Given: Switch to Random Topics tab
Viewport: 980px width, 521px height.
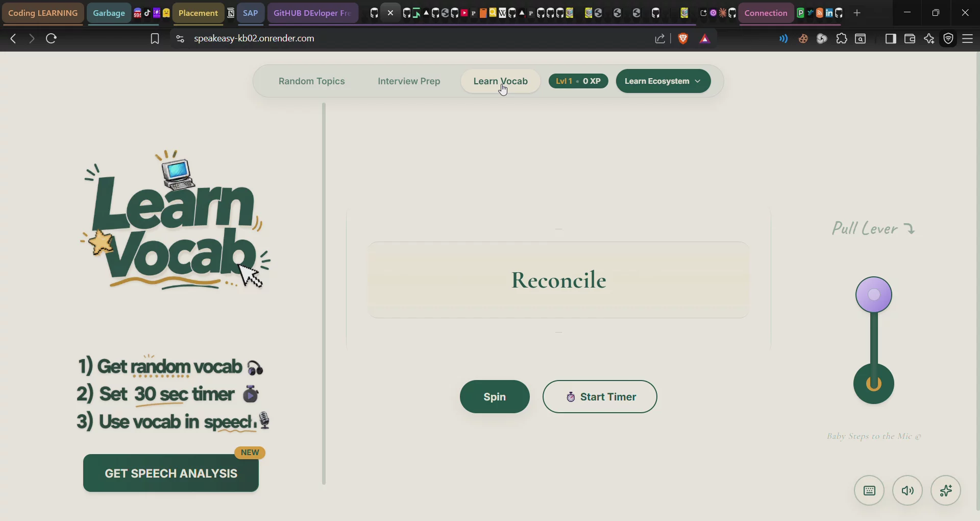Looking at the screenshot, I should [312, 81].
